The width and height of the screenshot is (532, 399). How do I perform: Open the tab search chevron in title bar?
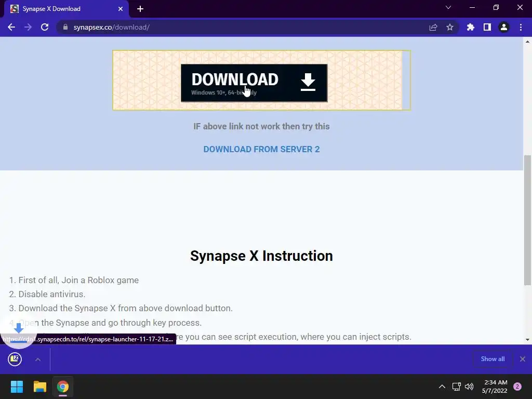pos(448,7)
